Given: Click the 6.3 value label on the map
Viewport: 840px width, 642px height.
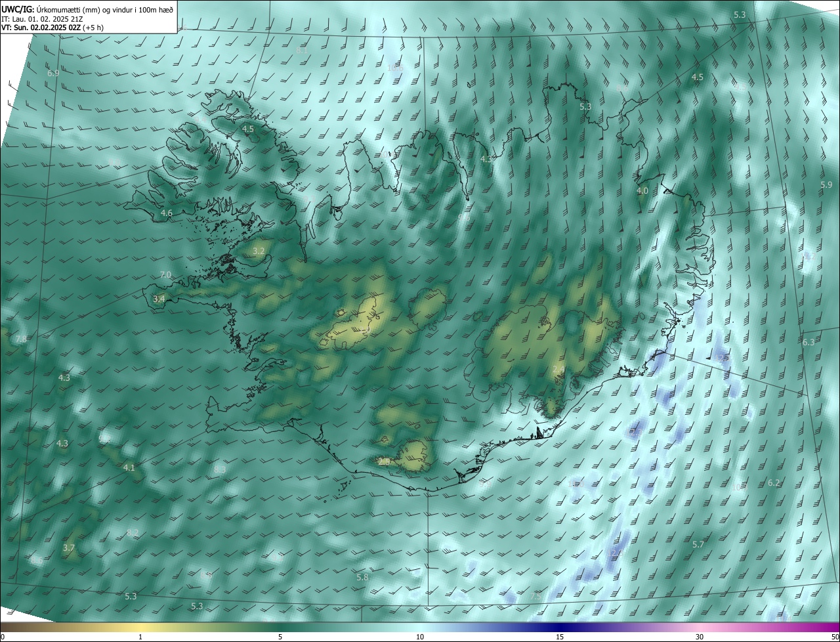Looking at the screenshot, I should 808,343.
